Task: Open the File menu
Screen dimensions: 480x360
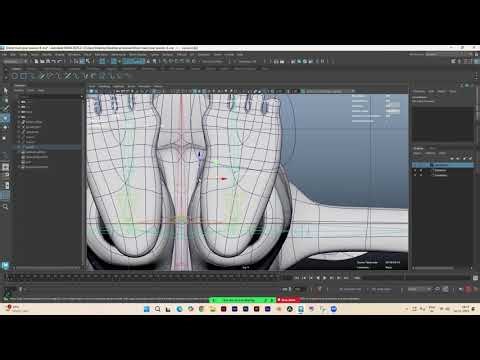Action: click(x=5, y=54)
